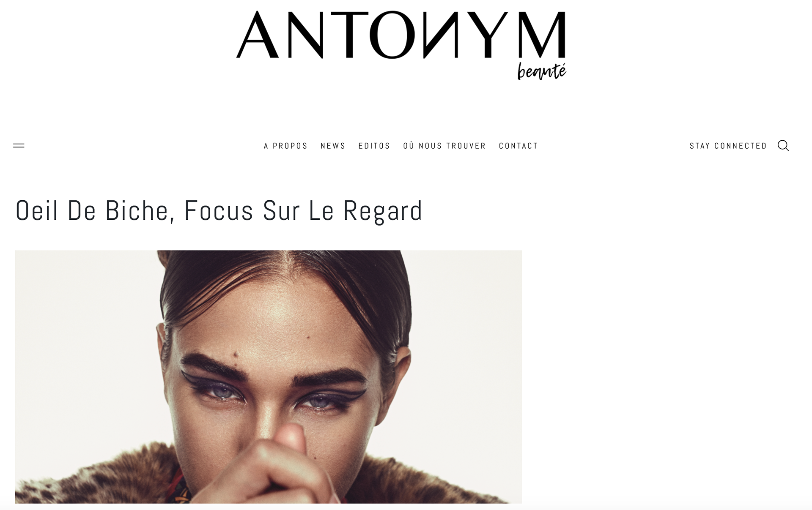Screen dimensions: 812x510
Task: Select OÙ NOUS TROUVER in navigation
Action: [444, 146]
